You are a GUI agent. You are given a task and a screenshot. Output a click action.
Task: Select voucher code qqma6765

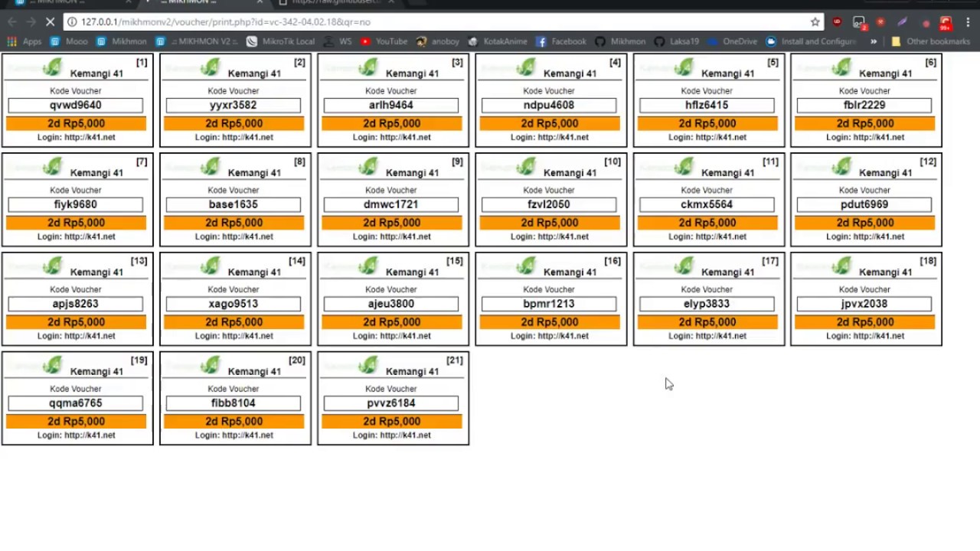tap(76, 404)
